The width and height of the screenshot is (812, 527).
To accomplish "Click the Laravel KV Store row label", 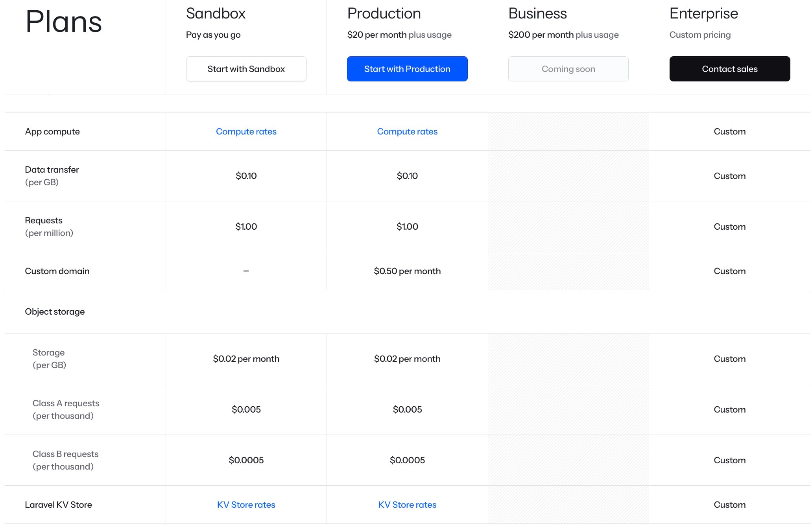I will [58, 505].
